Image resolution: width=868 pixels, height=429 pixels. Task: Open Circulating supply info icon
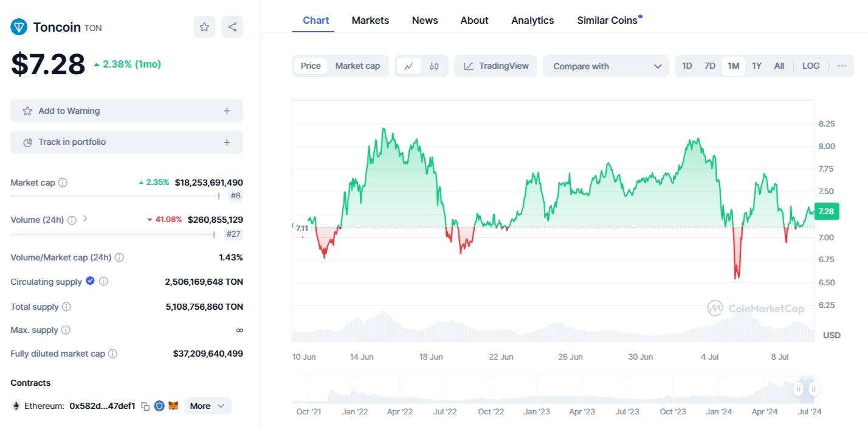[x=103, y=281]
